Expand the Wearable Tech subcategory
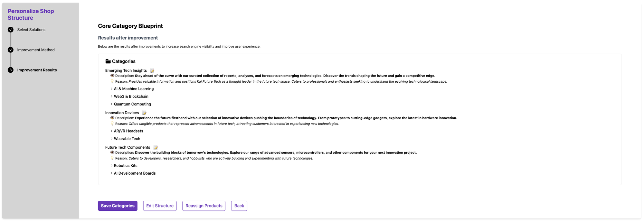This screenshot has height=221, width=644. click(x=111, y=139)
